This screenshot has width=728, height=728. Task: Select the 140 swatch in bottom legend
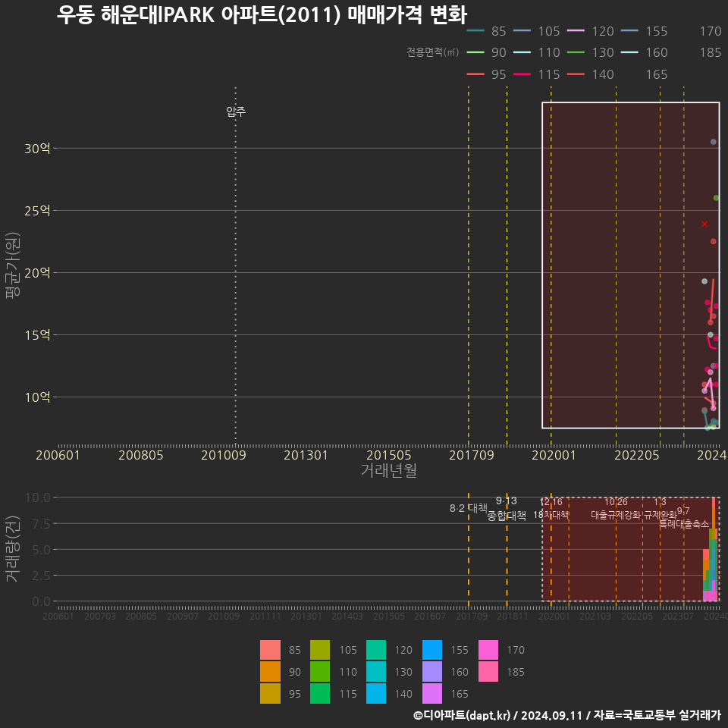point(376,693)
